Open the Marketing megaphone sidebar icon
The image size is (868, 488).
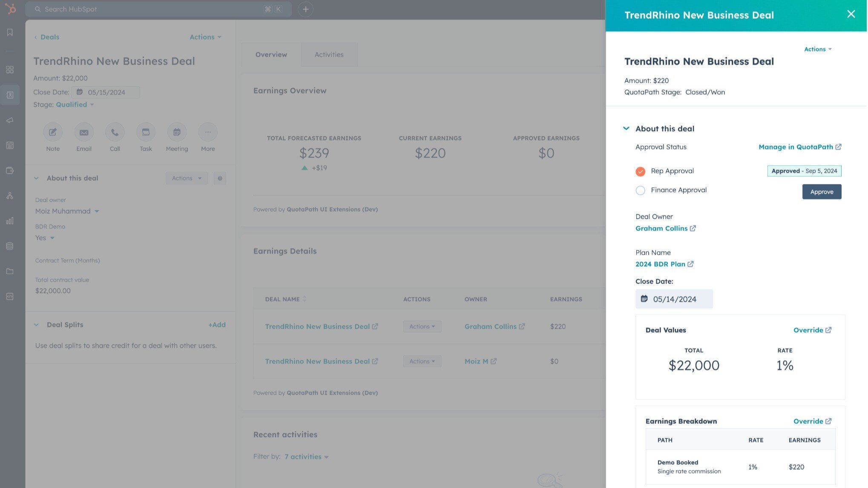(x=10, y=120)
